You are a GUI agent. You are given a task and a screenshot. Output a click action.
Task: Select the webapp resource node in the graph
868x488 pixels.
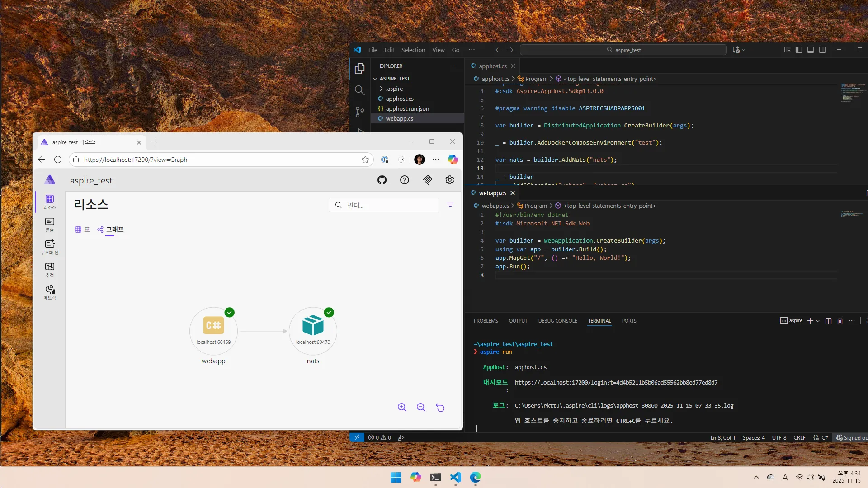[213, 330]
